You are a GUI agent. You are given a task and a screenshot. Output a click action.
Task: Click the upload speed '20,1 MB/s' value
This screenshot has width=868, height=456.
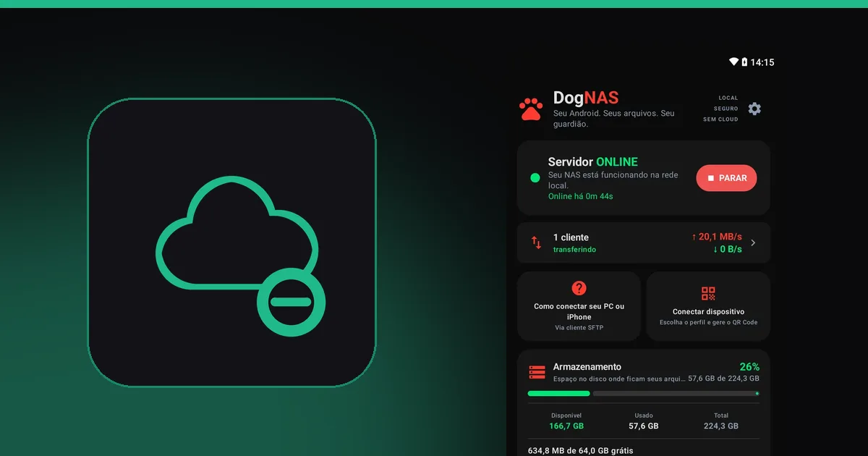point(717,237)
